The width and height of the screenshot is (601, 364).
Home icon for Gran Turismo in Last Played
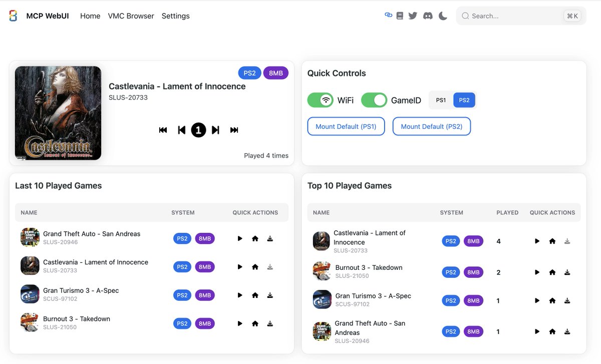tap(255, 295)
